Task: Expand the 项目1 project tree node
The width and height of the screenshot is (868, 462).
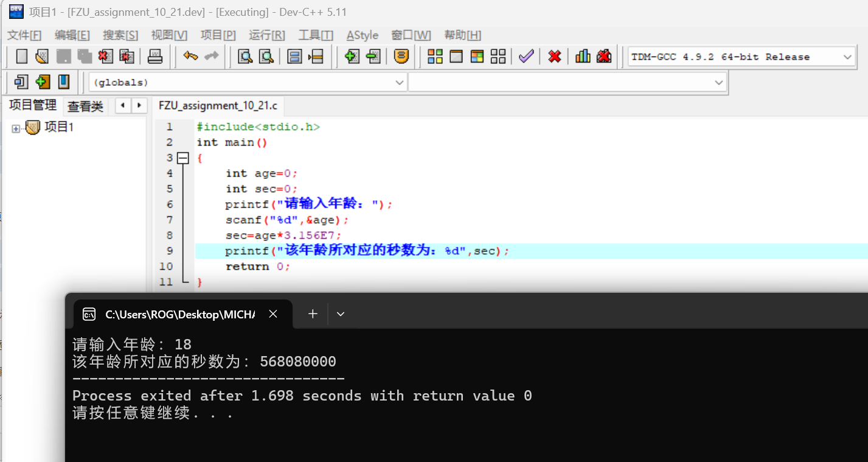Action: (x=16, y=128)
